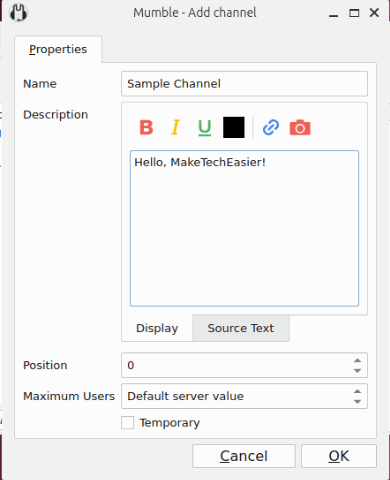Cancel adding the channel
The width and height of the screenshot is (390, 480).
244,456
